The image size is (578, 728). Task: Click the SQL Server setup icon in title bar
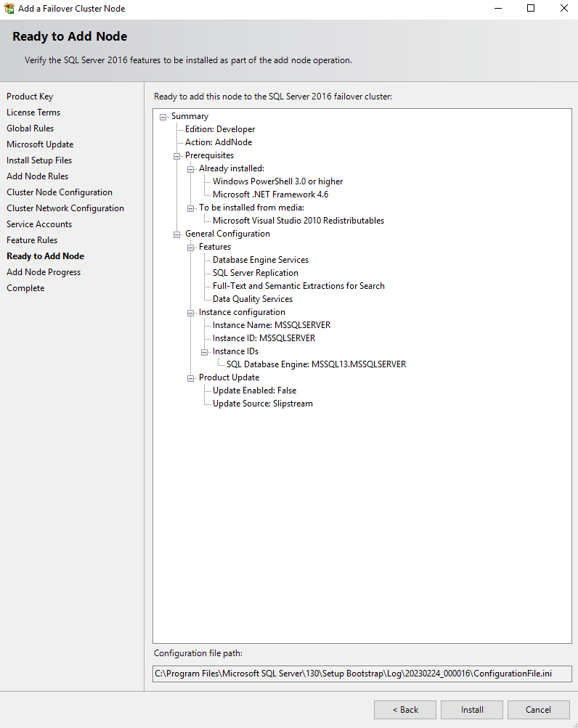(9, 9)
